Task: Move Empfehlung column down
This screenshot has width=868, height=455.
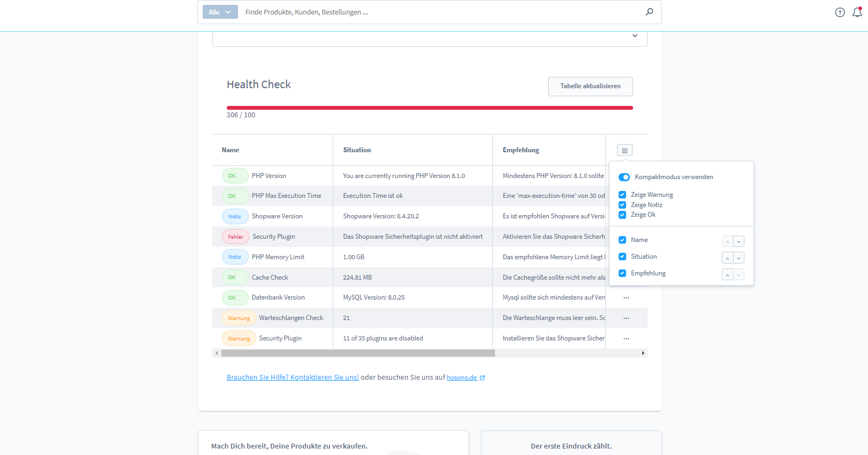Action: point(739,275)
